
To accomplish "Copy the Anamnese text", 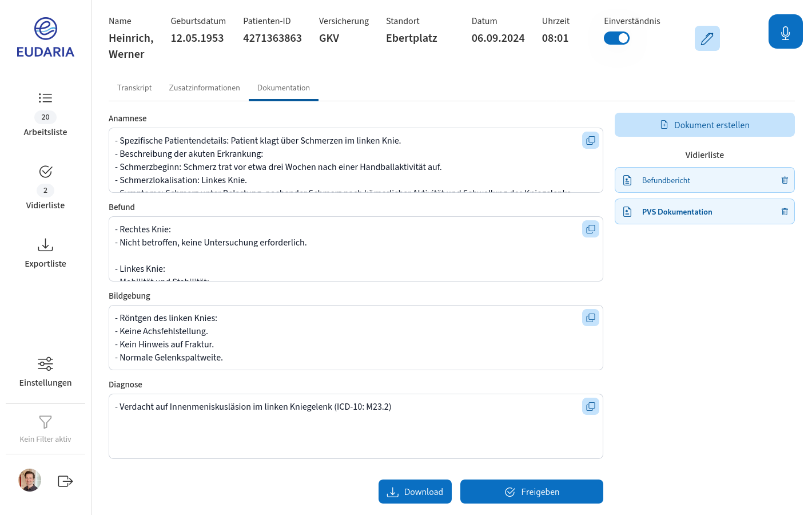I will tap(590, 140).
